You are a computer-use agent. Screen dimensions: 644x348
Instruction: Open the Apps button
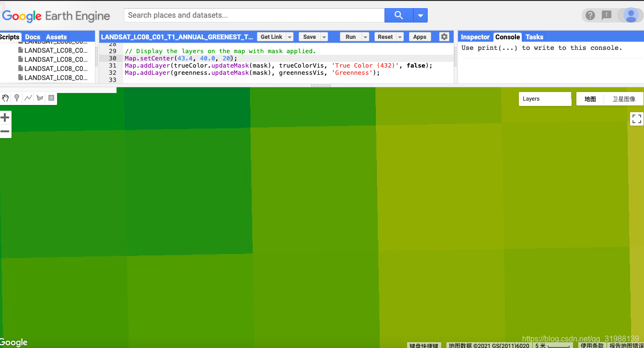[420, 37]
